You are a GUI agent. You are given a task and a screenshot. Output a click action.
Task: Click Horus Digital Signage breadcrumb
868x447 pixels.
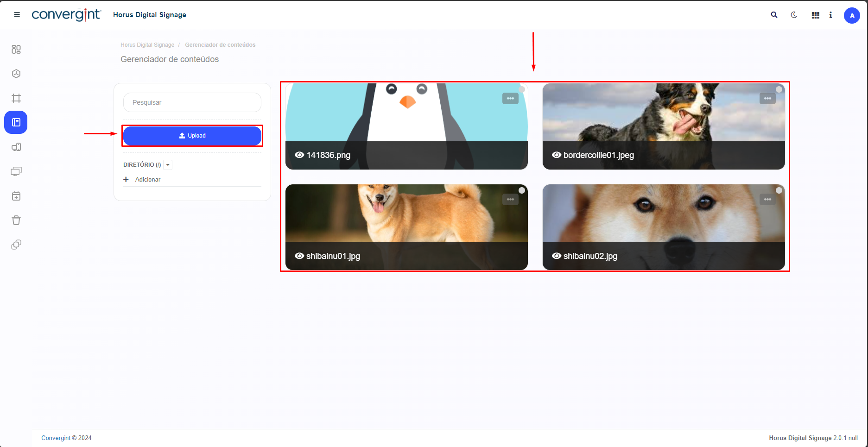(147, 45)
